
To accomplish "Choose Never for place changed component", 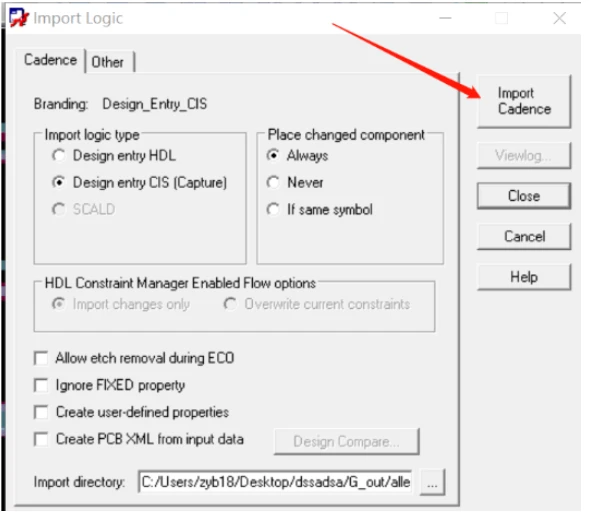I will tap(273, 182).
